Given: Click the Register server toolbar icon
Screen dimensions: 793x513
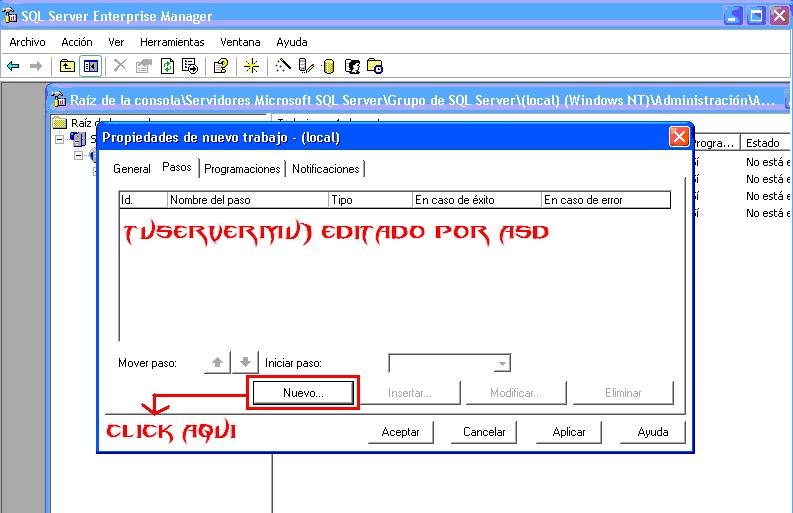Looking at the screenshot, I should click(x=306, y=66).
